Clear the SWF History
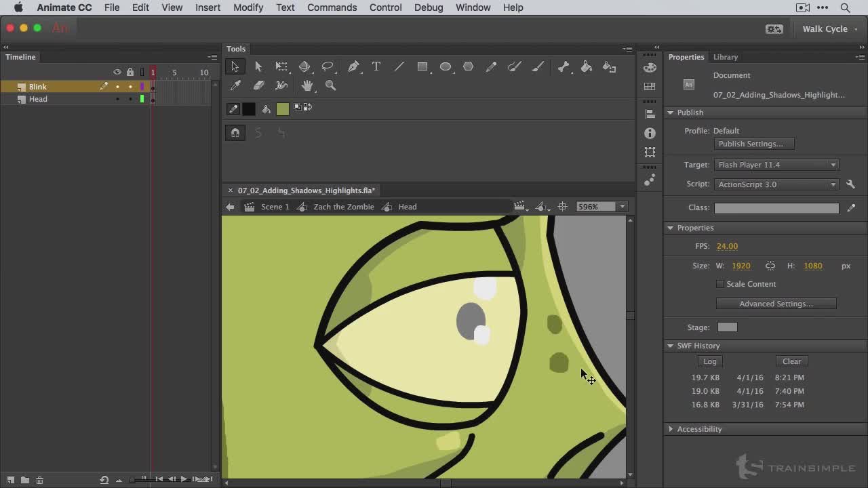The image size is (868, 488). point(791,361)
